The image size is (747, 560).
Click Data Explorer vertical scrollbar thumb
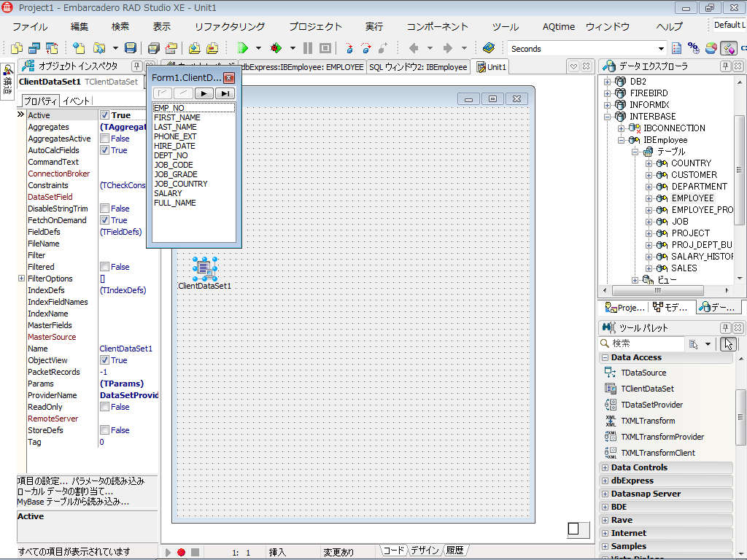739,170
